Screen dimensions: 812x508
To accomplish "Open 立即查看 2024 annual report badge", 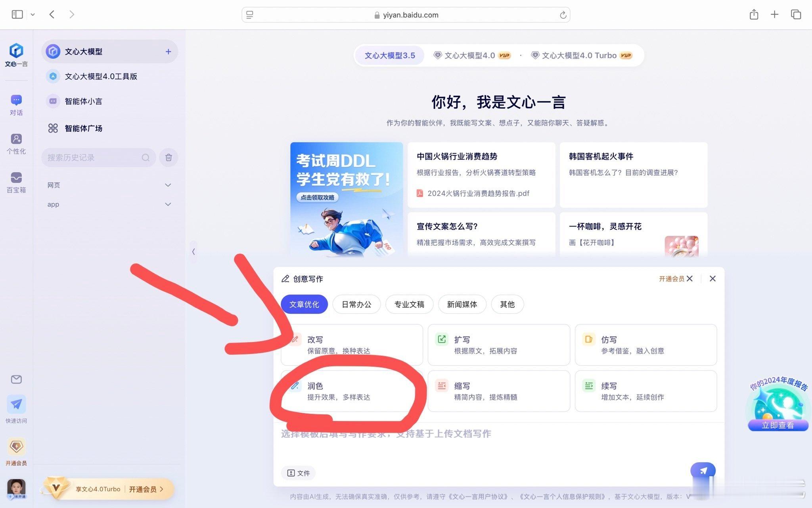I will [x=778, y=425].
